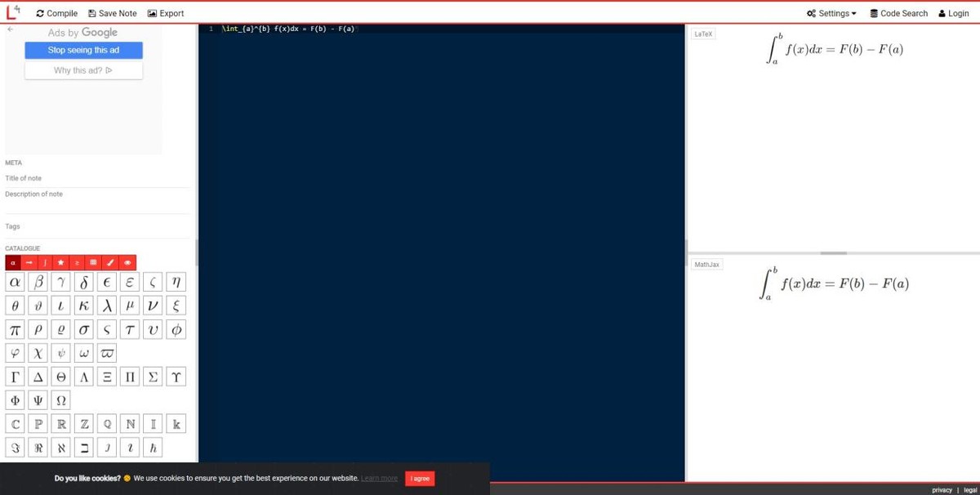Insert the chi symbol
This screenshot has width=980, height=495.
click(38, 354)
